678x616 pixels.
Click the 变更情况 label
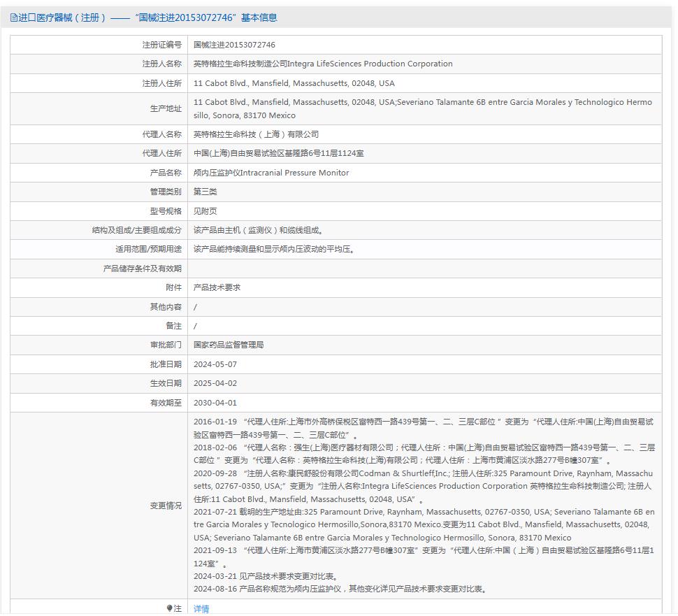pos(166,506)
